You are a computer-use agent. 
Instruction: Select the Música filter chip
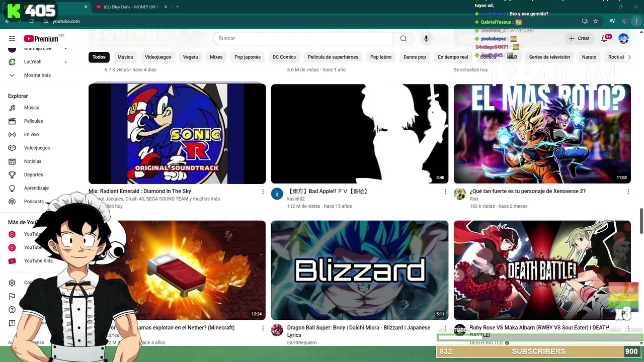pos(125,57)
